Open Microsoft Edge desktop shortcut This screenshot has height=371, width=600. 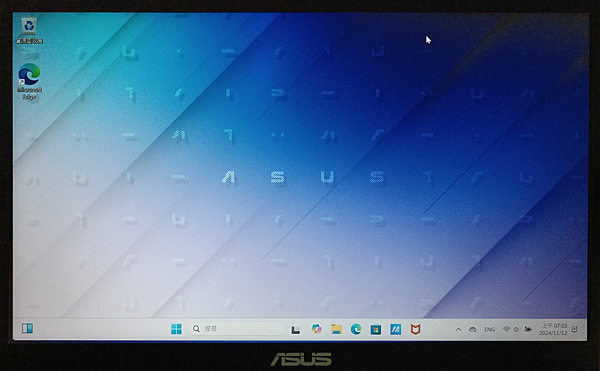tap(29, 81)
